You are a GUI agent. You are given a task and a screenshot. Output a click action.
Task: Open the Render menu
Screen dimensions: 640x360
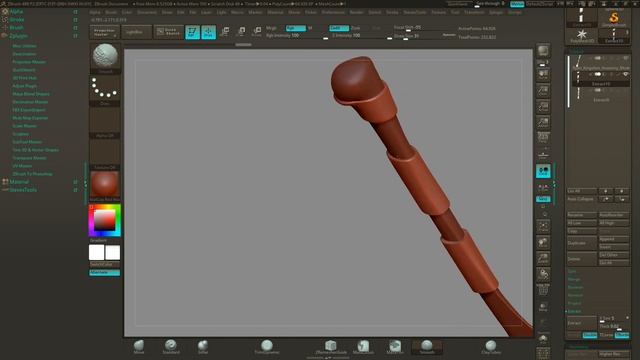(356, 12)
